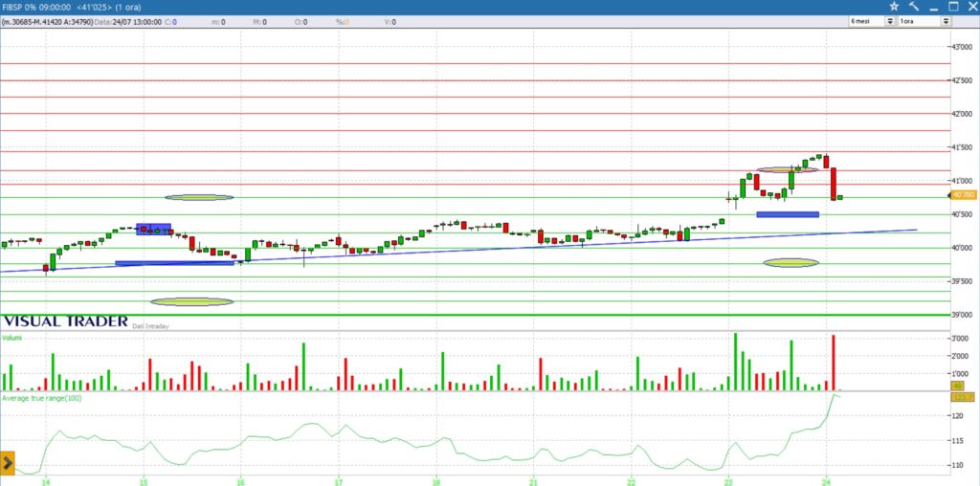
Task: Select the 'Volumi' panel label
Action: pyautogui.click(x=11, y=338)
